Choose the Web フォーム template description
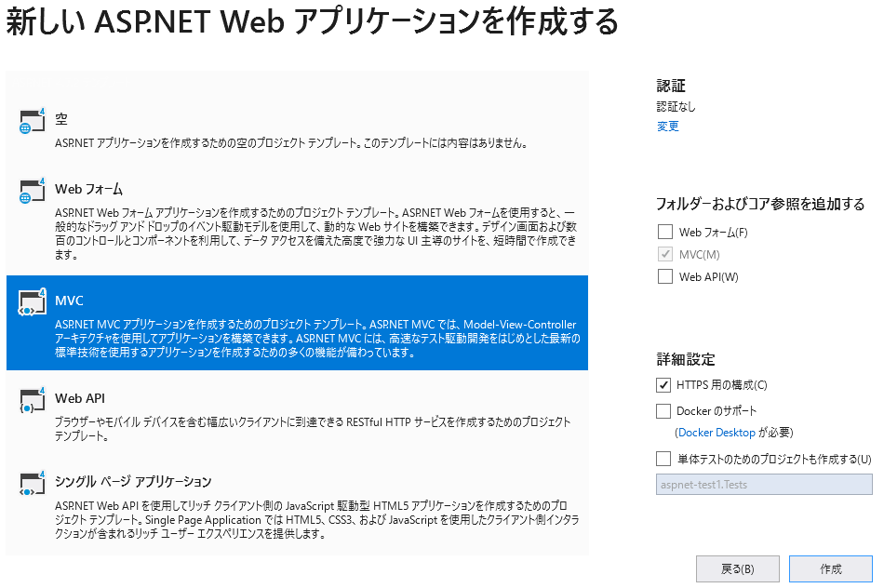The width and height of the screenshot is (884, 588). coord(315,234)
